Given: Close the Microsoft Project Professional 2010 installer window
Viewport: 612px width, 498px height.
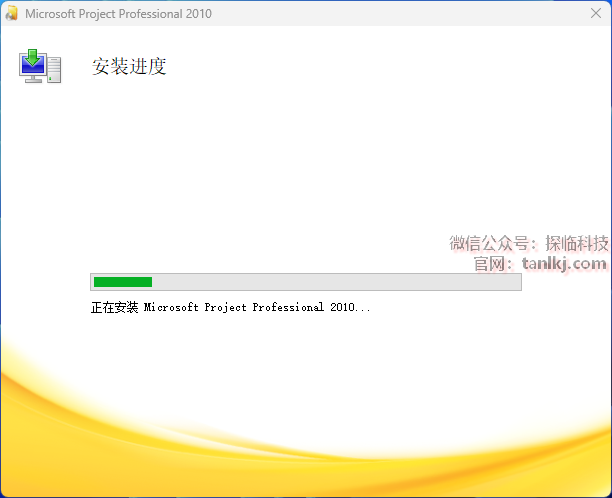Looking at the screenshot, I should 596,13.
